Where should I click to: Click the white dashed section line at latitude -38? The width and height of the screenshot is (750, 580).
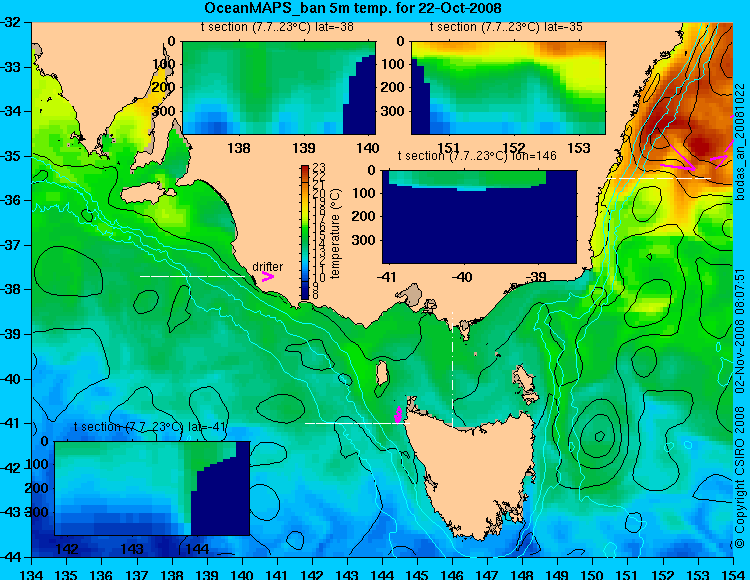[x=192, y=276]
